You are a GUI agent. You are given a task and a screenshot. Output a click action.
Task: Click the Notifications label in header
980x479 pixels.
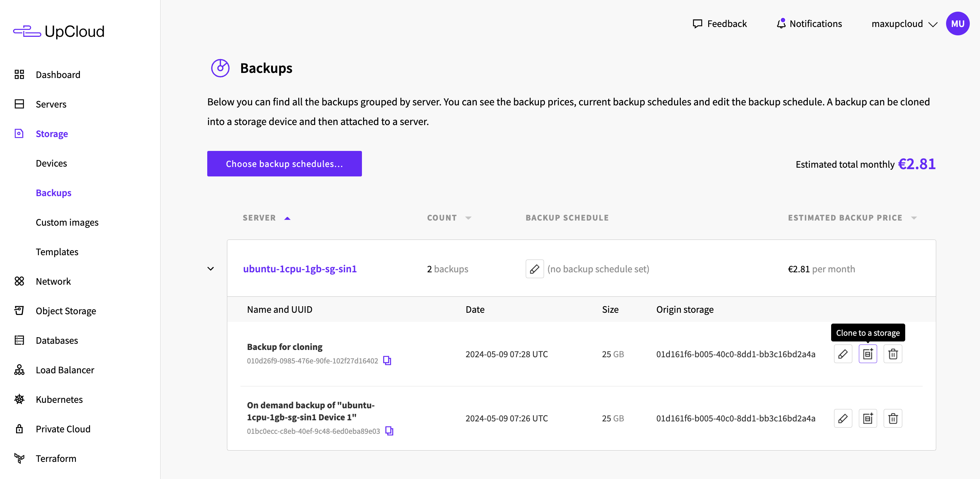[x=816, y=24]
